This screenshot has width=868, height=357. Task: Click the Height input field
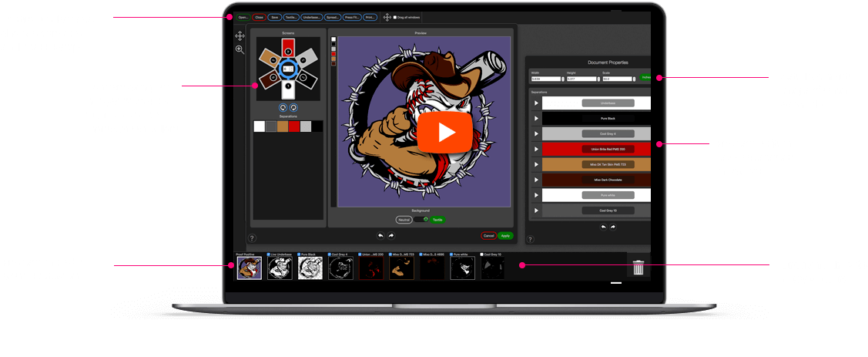click(x=581, y=79)
